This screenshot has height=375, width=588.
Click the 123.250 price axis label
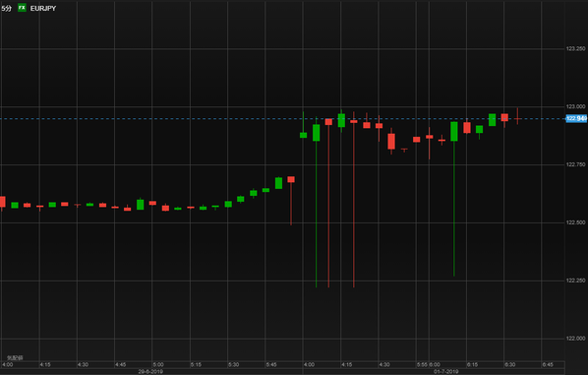[x=575, y=49]
